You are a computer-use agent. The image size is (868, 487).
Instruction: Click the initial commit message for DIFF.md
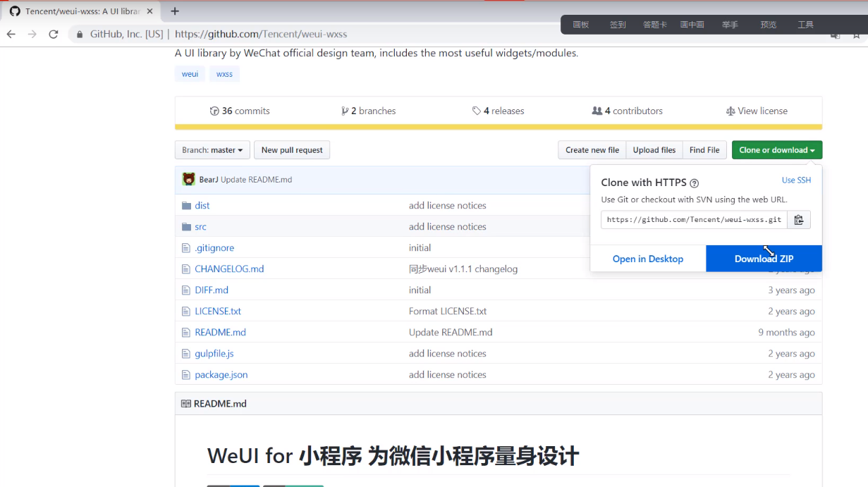pyautogui.click(x=420, y=290)
